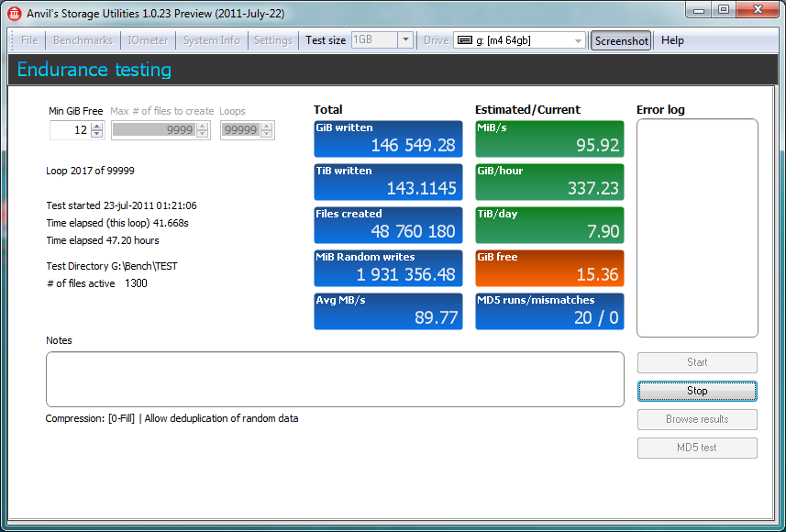This screenshot has width=786, height=532.
Task: Click the 'Notes' label
Action: click(59, 340)
